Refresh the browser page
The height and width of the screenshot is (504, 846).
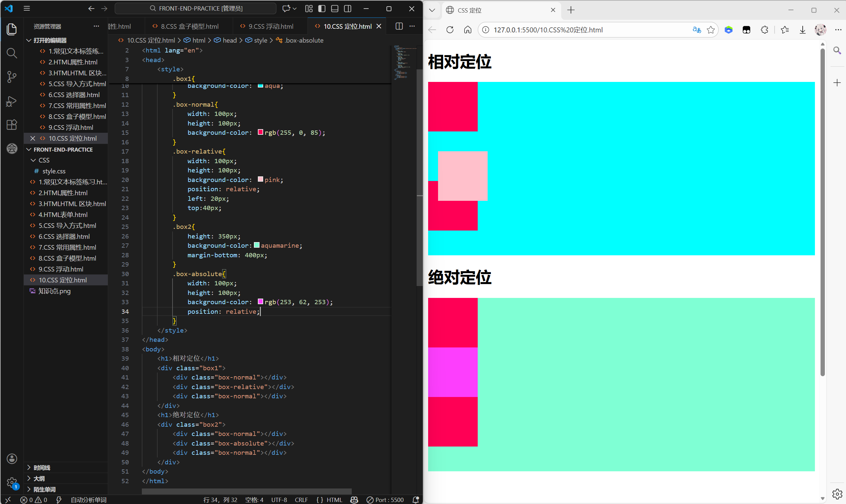click(450, 30)
